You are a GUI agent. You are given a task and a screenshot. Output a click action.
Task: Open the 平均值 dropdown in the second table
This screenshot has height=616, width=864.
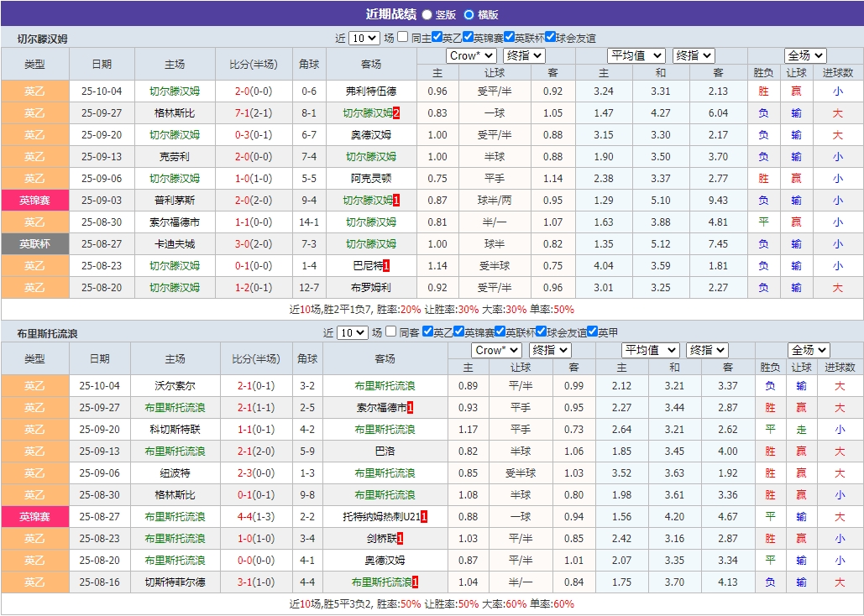point(651,350)
